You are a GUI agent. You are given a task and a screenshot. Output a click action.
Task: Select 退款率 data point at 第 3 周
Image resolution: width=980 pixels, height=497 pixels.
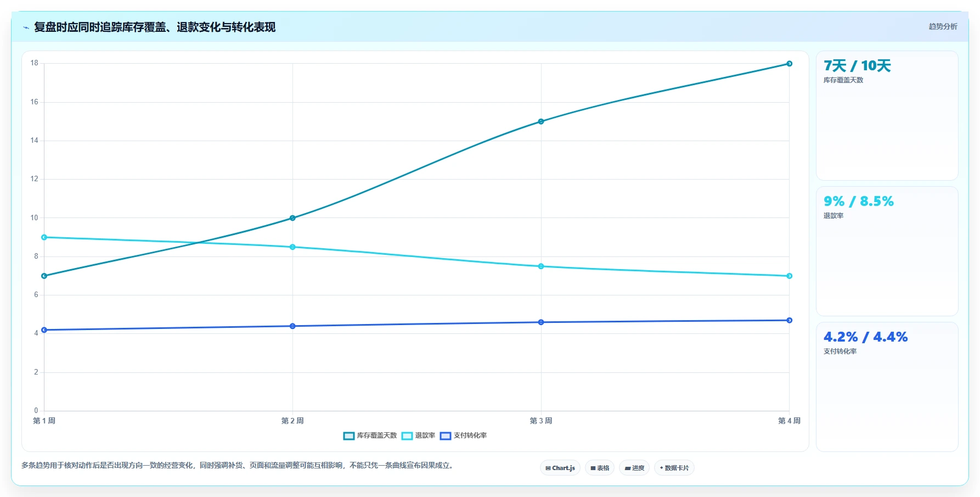click(541, 266)
